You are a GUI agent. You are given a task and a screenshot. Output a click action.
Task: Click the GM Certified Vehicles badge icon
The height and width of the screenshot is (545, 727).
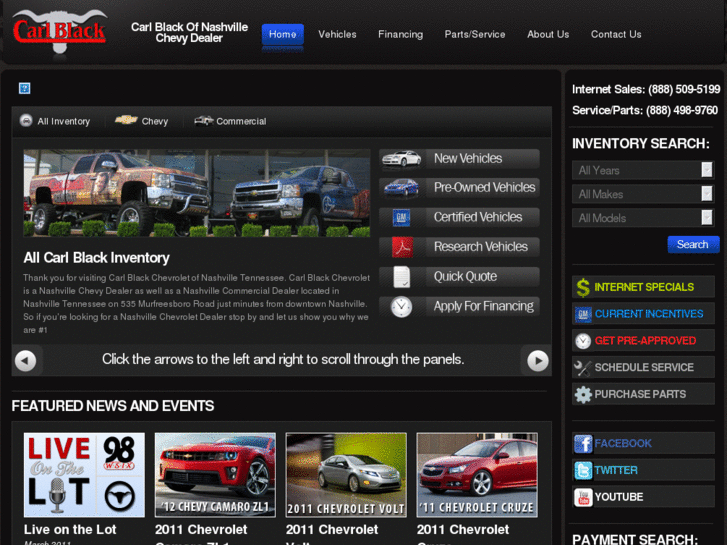(401, 217)
